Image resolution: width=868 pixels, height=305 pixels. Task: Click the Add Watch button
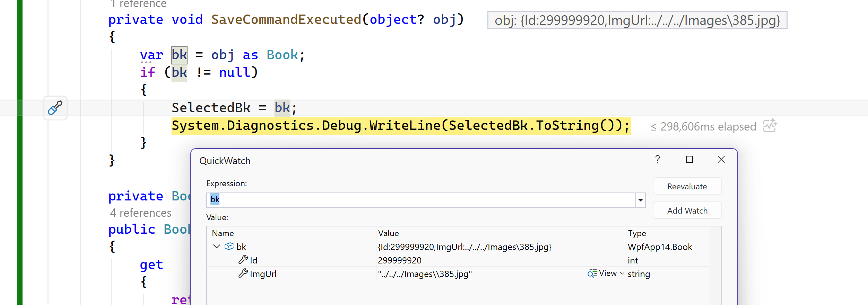pyautogui.click(x=687, y=210)
